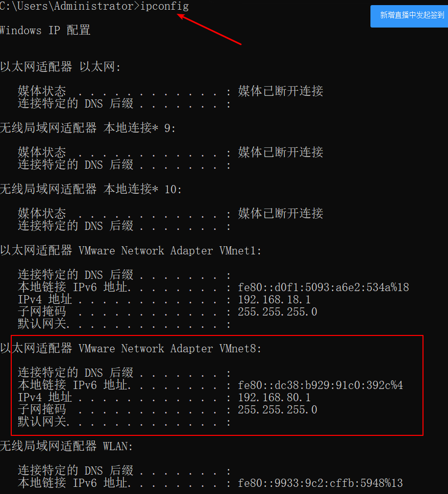Click the red arrow annotation head

(x=181, y=16)
